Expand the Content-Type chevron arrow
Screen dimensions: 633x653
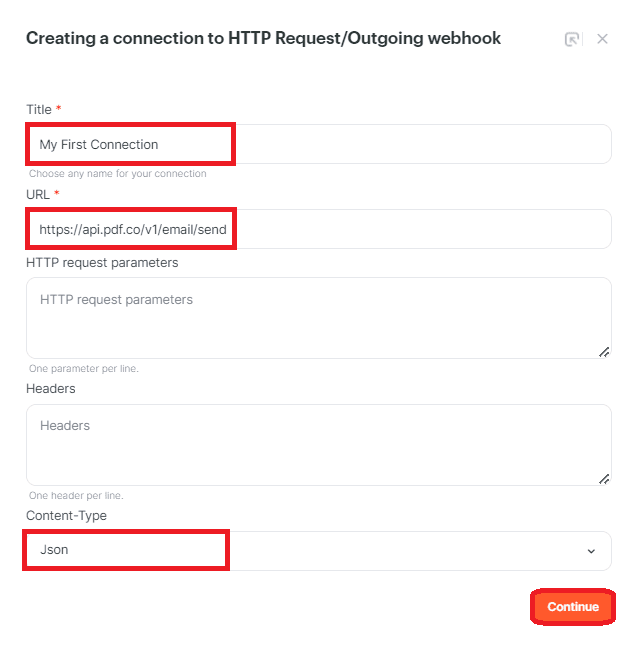pos(591,552)
